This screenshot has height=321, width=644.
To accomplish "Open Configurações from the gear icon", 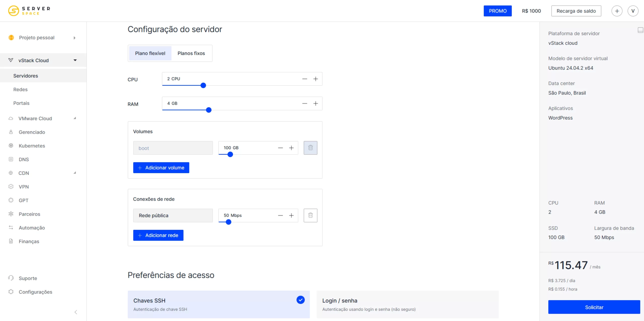I will click(11, 292).
